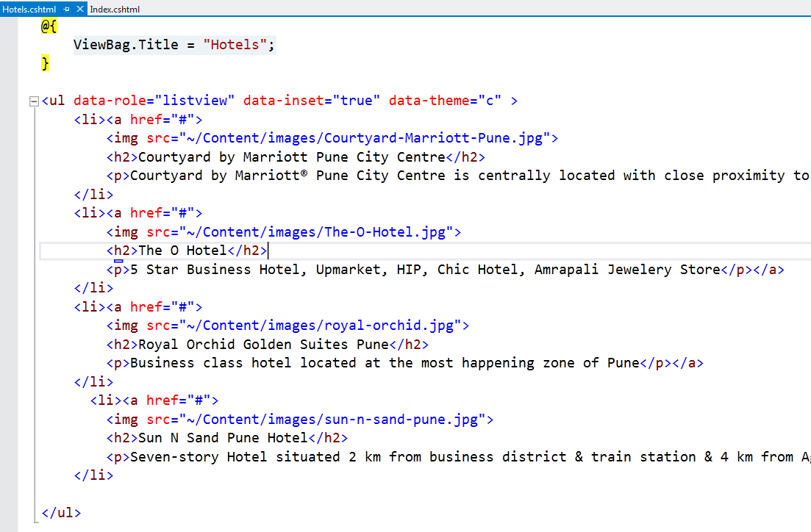Click the 5 Star Business Hotel paragraph text
811x532 pixels.
click(425, 270)
